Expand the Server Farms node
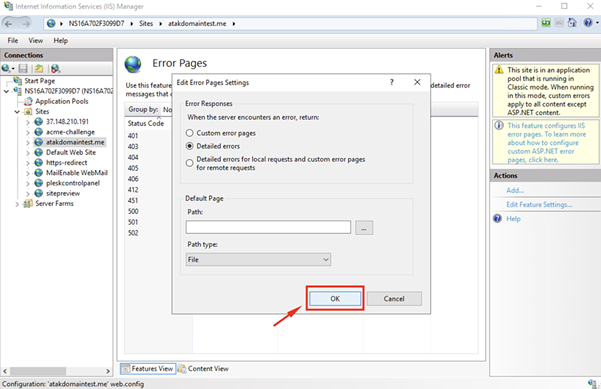601x389 pixels. click(x=17, y=204)
